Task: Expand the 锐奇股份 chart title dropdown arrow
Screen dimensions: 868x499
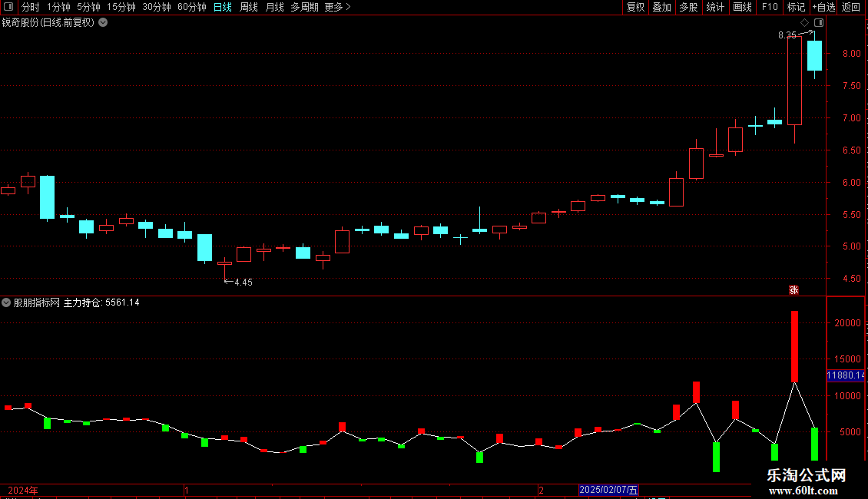Action: 103,23
